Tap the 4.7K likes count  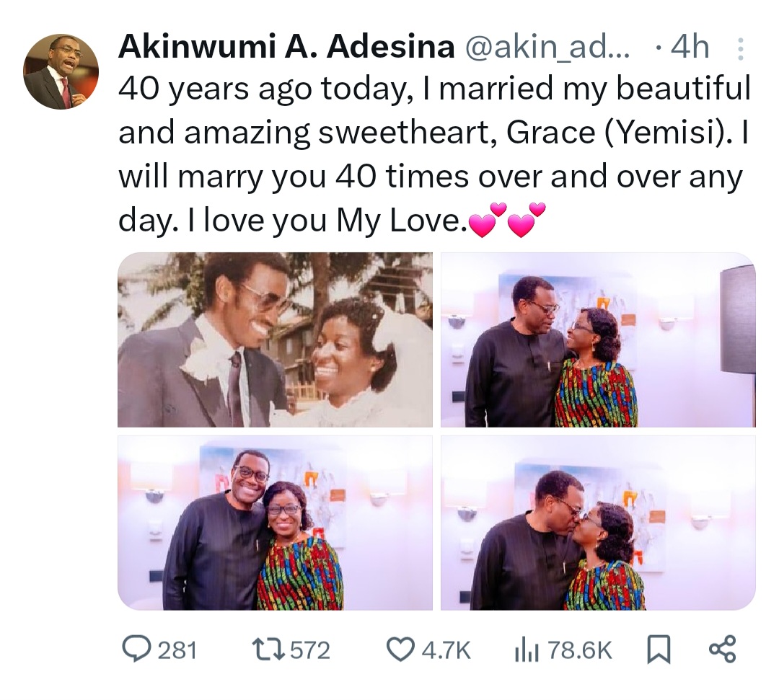446,651
